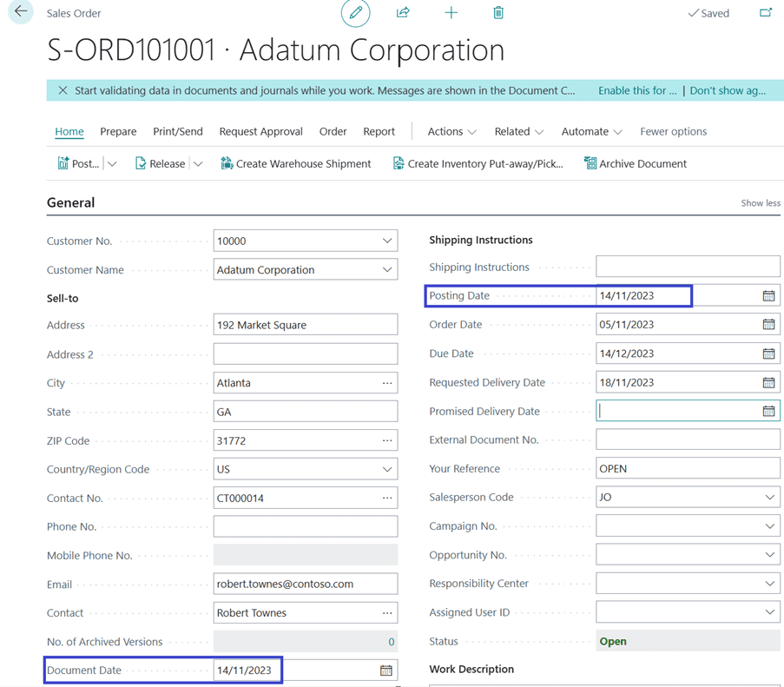
Task: Click the share icon at top
Action: pyautogui.click(x=403, y=13)
